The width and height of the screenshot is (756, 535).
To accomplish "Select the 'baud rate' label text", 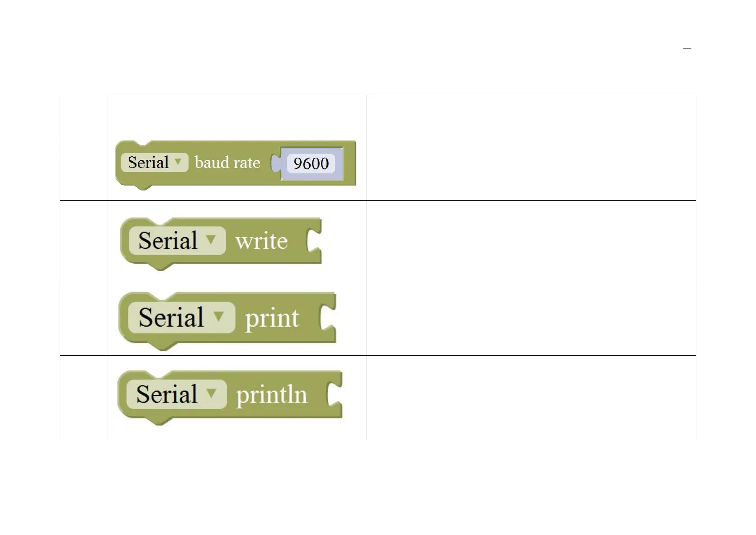I will (x=228, y=162).
